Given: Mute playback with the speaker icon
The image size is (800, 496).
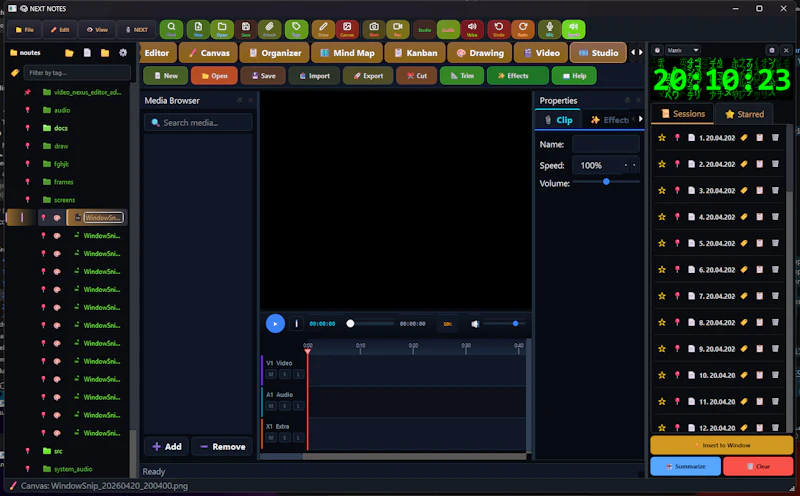Looking at the screenshot, I should 475,324.
